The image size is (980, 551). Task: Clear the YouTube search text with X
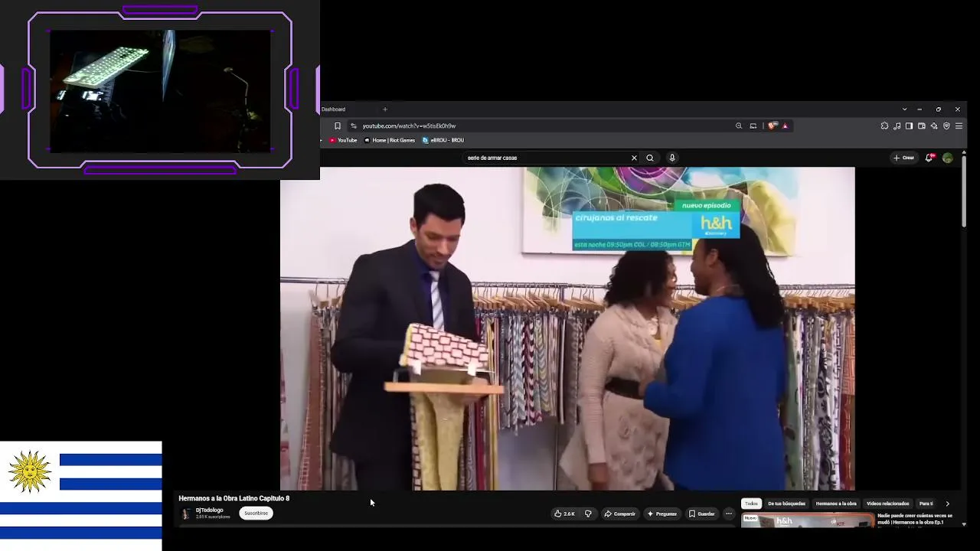(x=634, y=158)
